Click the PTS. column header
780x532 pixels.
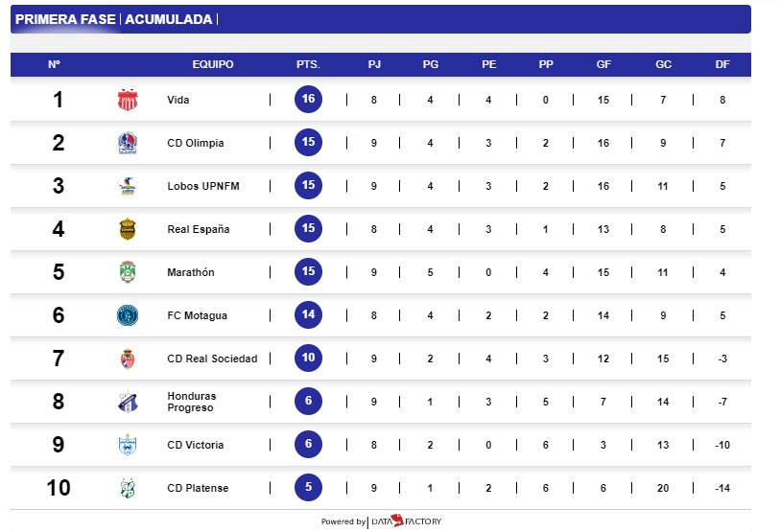coord(308,65)
